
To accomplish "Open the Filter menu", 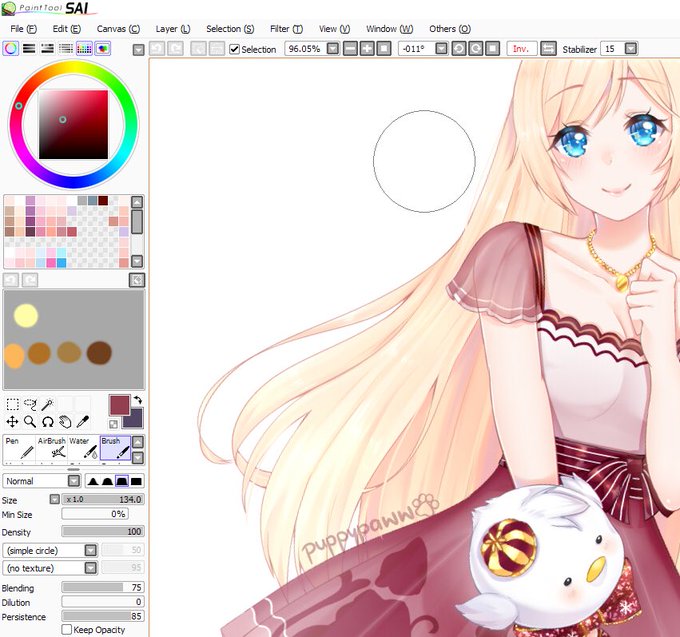I will pos(286,29).
